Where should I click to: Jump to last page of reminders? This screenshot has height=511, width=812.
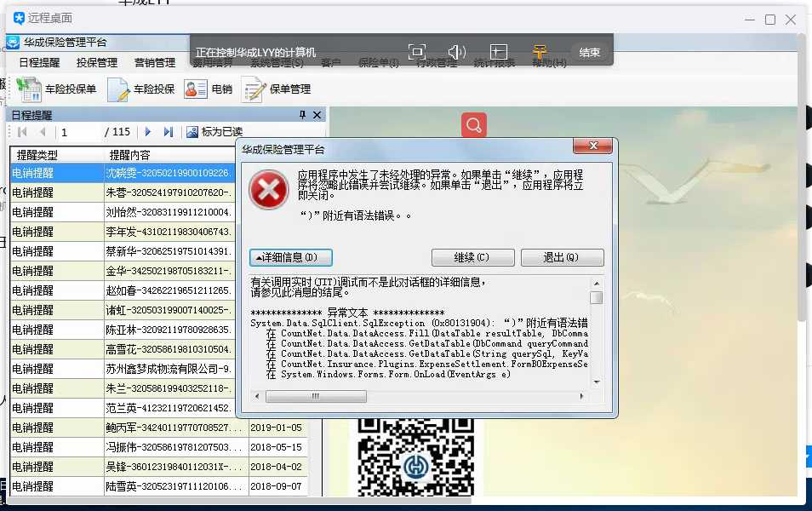(169, 132)
